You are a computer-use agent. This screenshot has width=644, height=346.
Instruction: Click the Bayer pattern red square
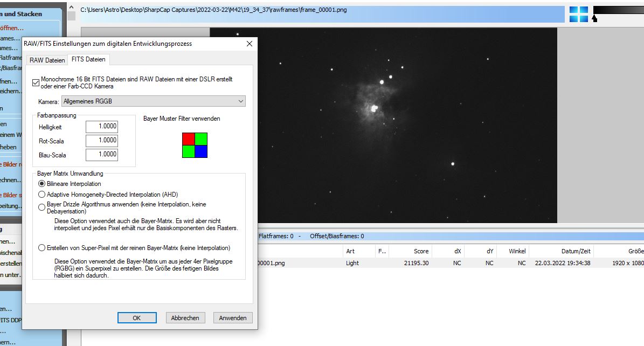pos(189,139)
